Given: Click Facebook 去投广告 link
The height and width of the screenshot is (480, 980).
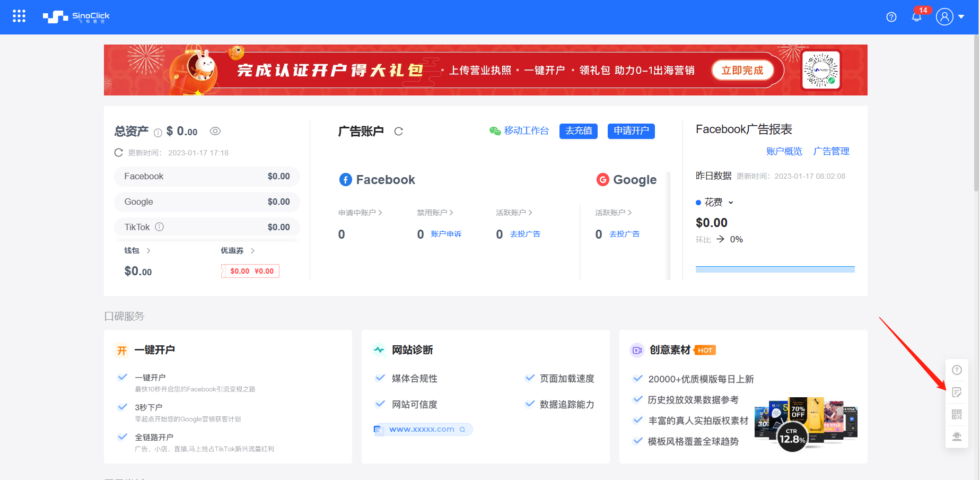Looking at the screenshot, I should [525, 234].
